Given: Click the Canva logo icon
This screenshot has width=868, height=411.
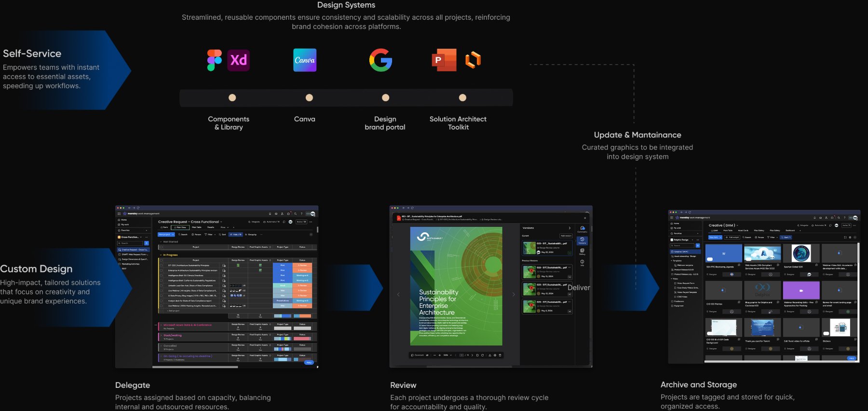Looking at the screenshot, I should [305, 60].
